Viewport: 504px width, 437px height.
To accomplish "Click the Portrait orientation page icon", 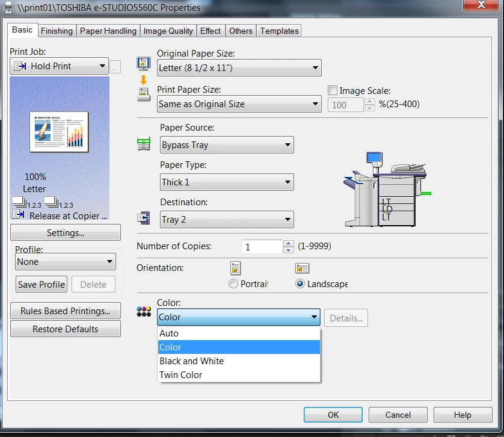I will click(235, 268).
